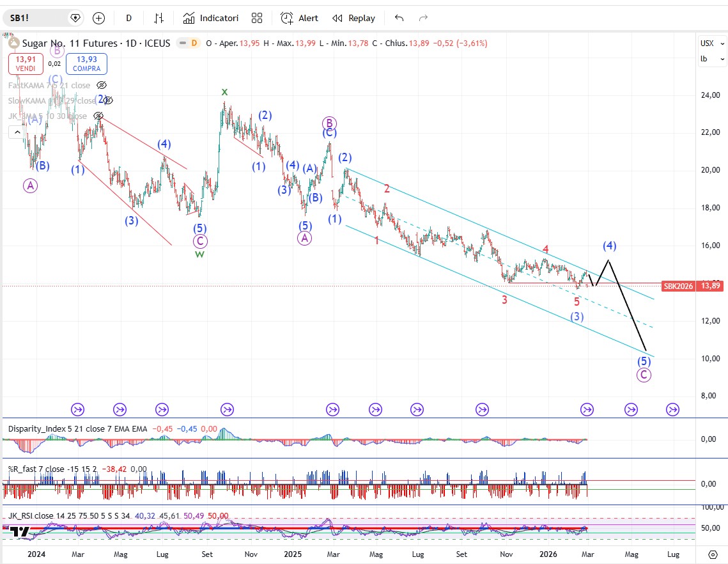Toggle visibility of FastKAMA indicator
The height and width of the screenshot is (564, 728).
point(101,85)
